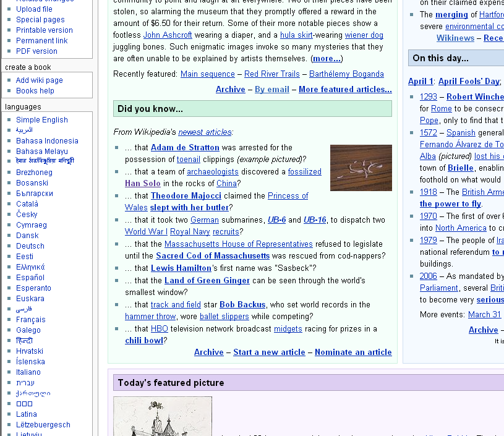Follow the Han Solo link
Viewport: 504px width, 436px height.
[143, 183]
